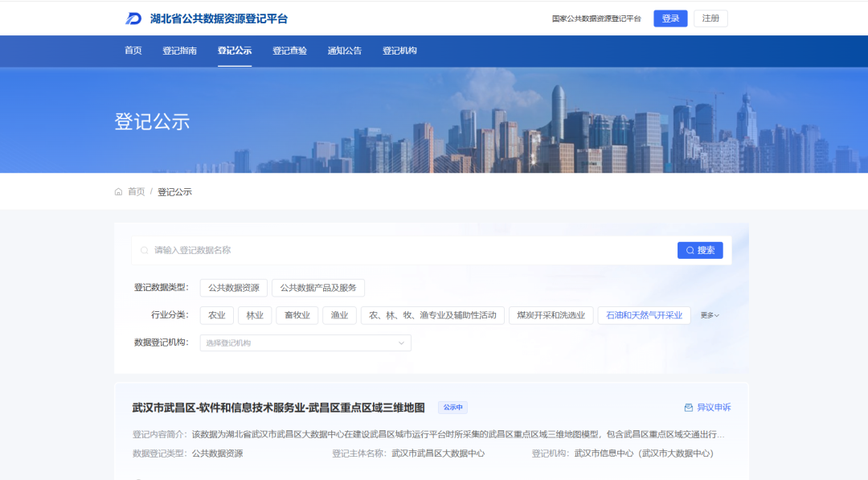This screenshot has height=480, width=868.
Task: Open the 选择登记机构 dropdown
Action: [305, 343]
